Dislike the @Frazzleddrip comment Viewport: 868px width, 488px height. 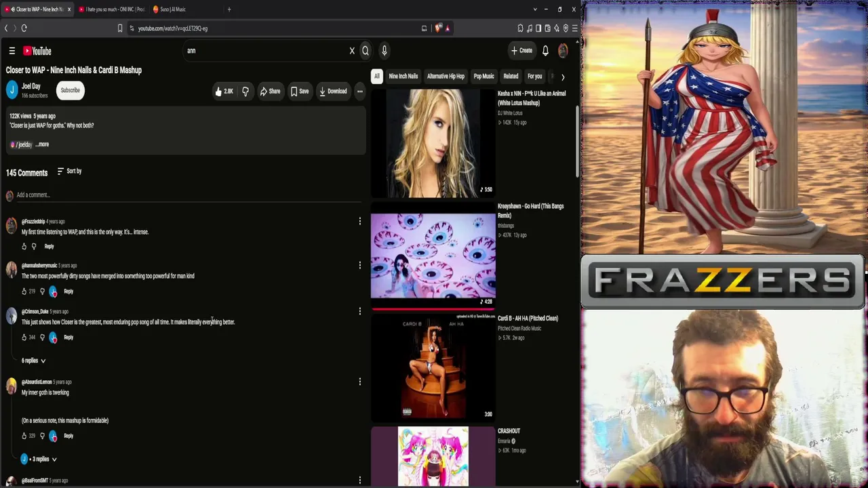point(34,247)
